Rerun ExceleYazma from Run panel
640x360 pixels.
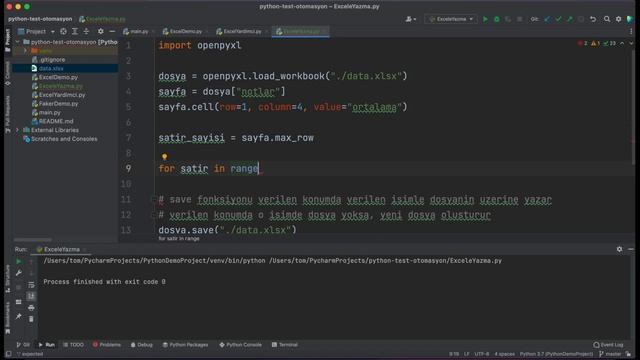(19, 261)
